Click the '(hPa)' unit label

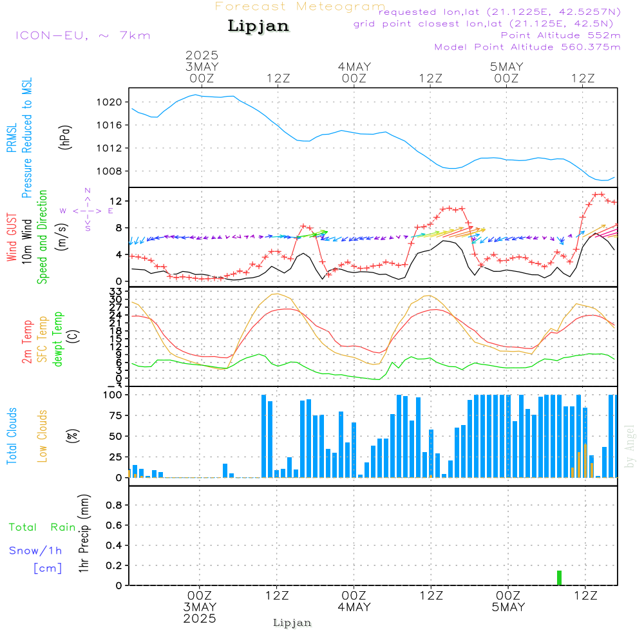pyautogui.click(x=65, y=137)
